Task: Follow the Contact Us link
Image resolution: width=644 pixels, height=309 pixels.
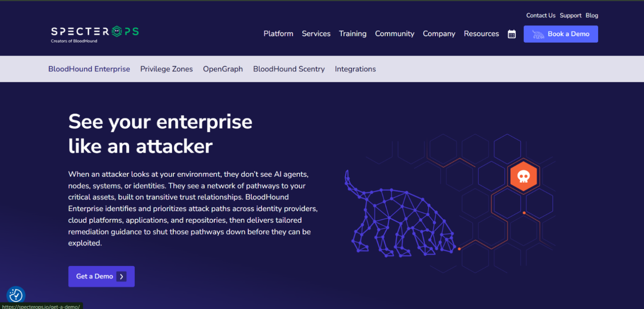Action: click(x=541, y=15)
